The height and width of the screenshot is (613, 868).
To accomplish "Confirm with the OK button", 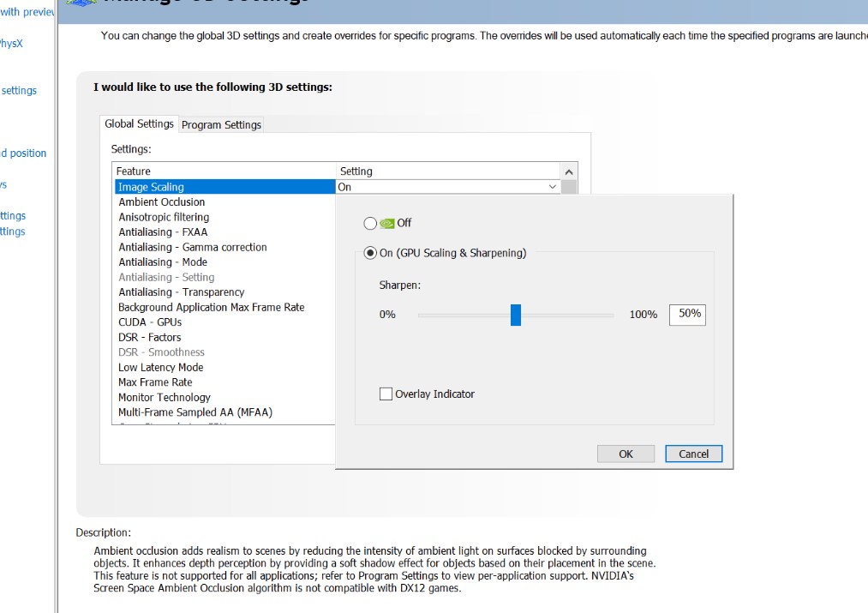I will click(626, 454).
